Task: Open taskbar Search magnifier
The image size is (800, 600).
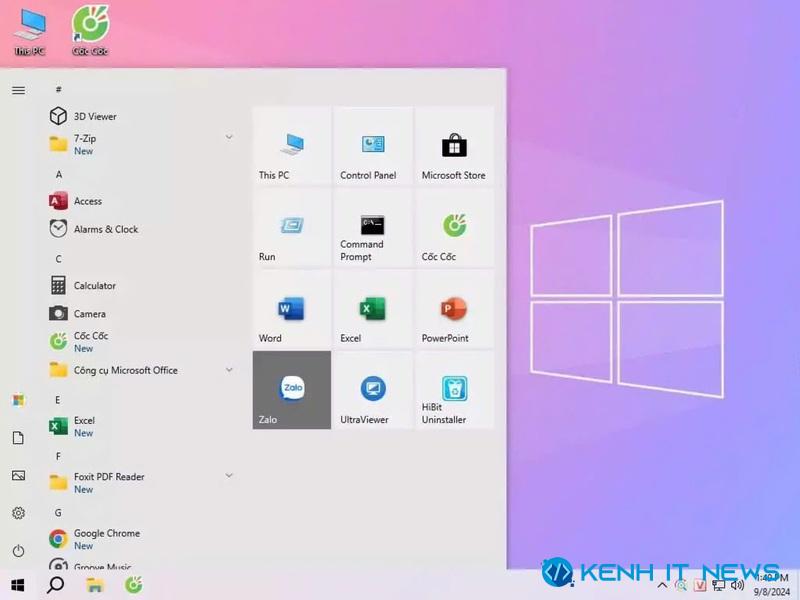Action: [56, 585]
